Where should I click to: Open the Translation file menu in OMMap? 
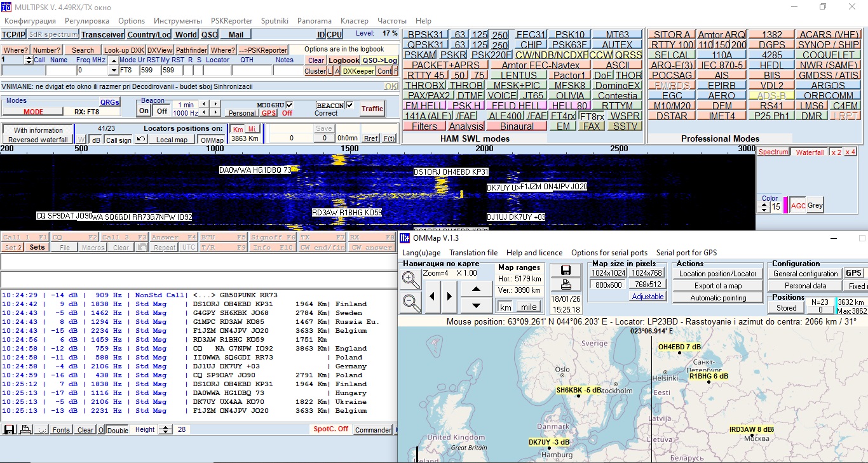(473, 253)
